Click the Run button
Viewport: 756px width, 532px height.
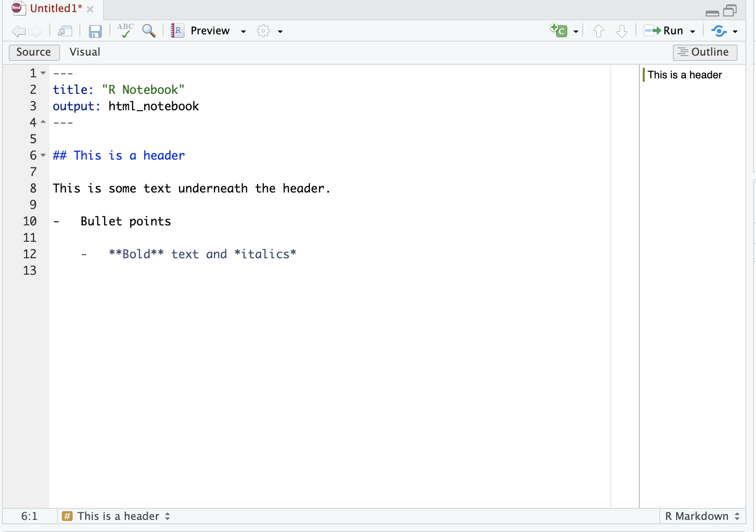665,31
